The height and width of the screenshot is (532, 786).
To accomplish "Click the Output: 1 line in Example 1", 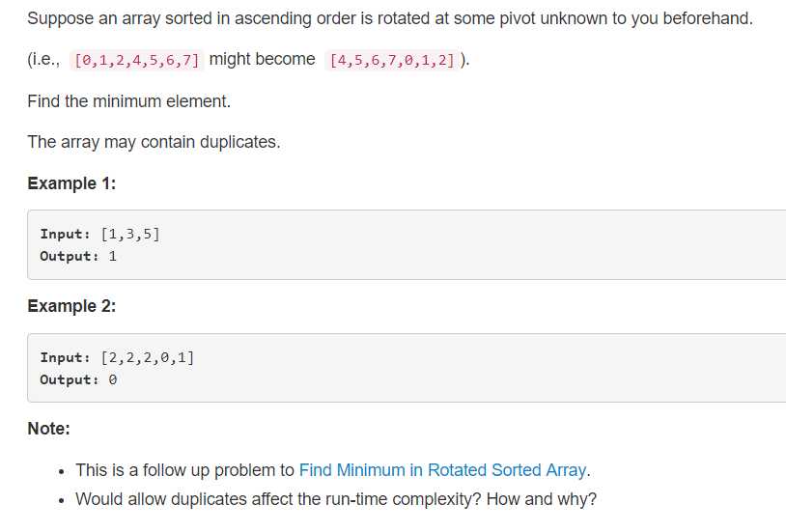I will click(x=78, y=256).
